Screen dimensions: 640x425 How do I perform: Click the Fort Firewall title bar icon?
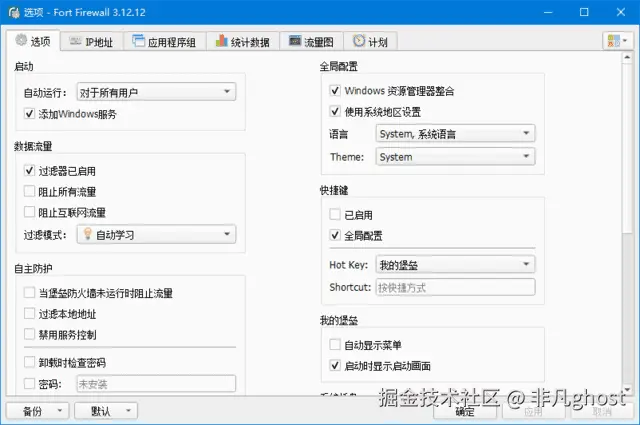pos(14,12)
